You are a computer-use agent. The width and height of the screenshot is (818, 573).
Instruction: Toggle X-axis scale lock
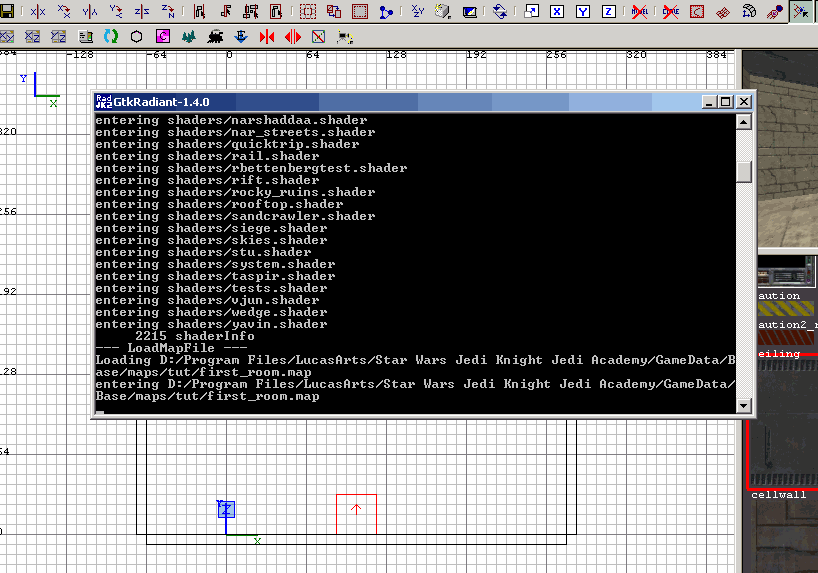[x=557, y=11]
